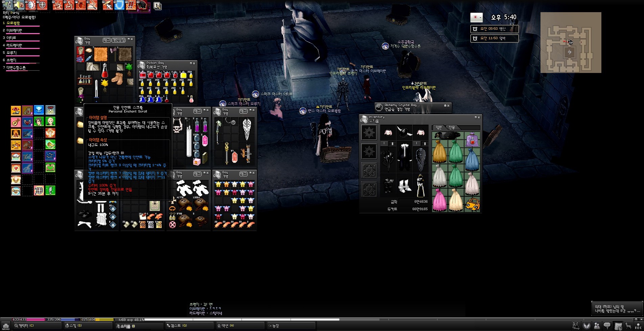Click the blue MP bar 335/396
The height and width of the screenshot is (331, 644).
63,319
